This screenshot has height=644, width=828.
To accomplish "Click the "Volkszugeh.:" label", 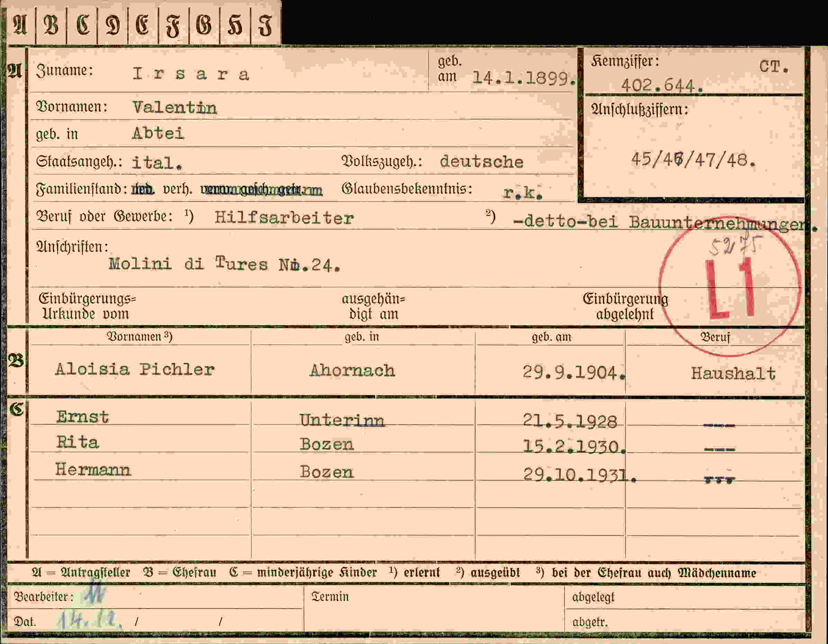I will point(382,162).
